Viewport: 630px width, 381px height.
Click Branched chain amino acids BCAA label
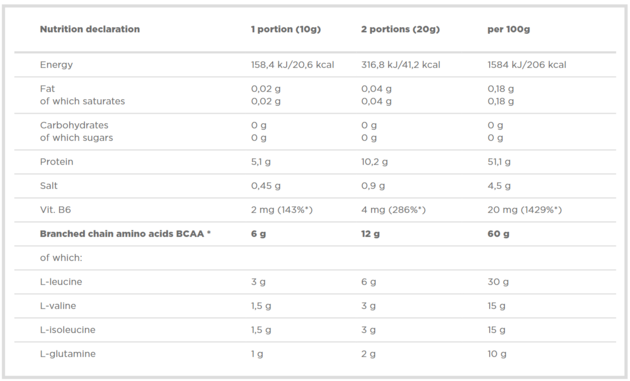[x=125, y=234]
